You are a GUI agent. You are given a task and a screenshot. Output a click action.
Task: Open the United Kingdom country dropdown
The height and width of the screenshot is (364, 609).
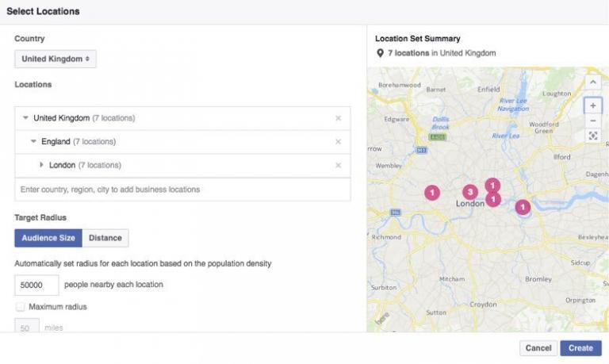click(x=56, y=59)
